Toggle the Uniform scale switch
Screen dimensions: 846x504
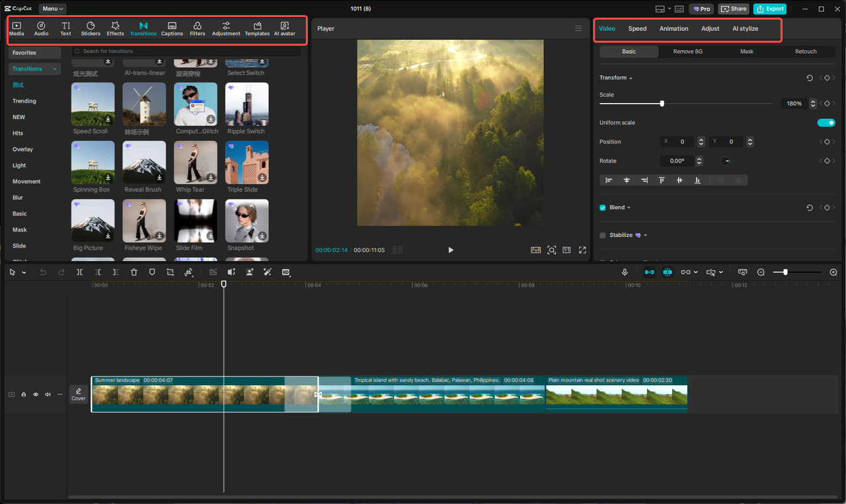click(x=826, y=122)
